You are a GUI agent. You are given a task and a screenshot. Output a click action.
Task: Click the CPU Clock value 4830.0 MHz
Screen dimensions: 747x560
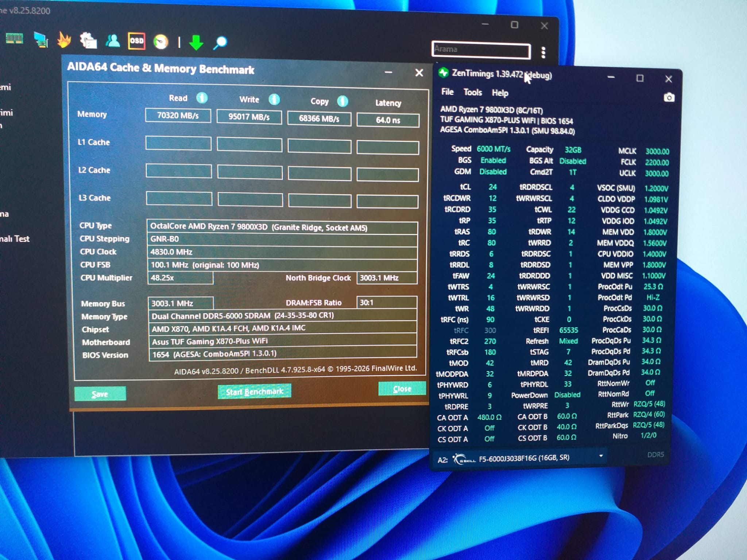point(282,252)
